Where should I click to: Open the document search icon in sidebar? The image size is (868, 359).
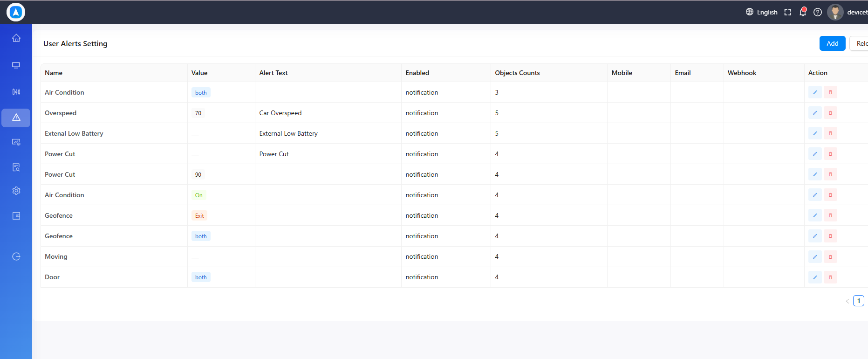pyautogui.click(x=16, y=167)
